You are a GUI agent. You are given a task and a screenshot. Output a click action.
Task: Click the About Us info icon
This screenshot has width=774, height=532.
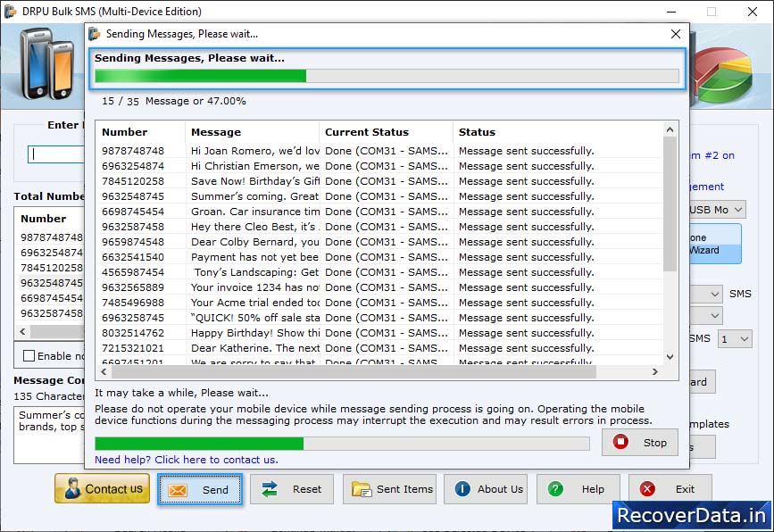tap(462, 488)
